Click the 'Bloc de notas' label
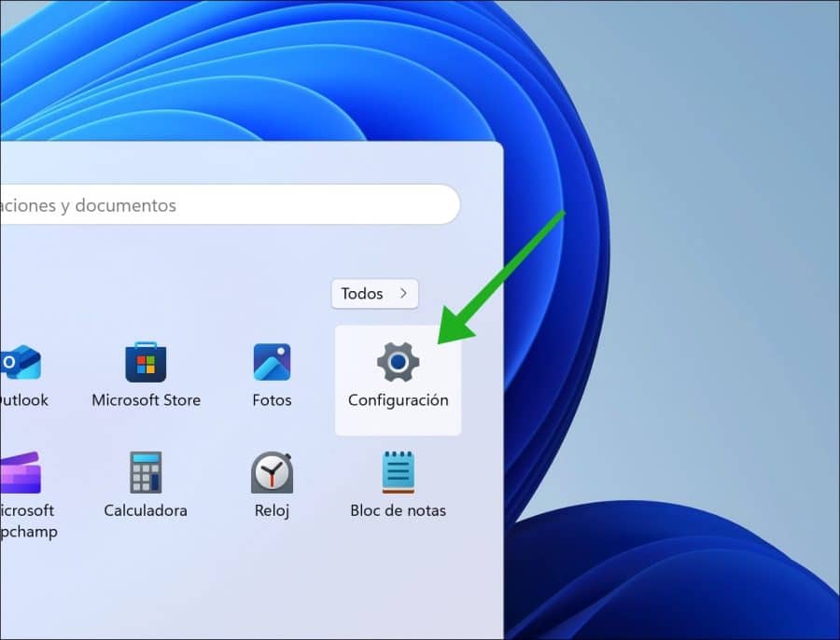Image resolution: width=840 pixels, height=640 pixels. (x=398, y=510)
